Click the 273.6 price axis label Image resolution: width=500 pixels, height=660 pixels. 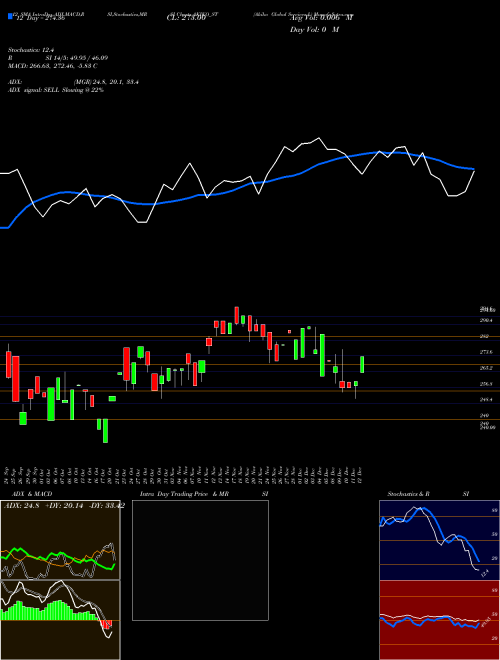[487, 352]
